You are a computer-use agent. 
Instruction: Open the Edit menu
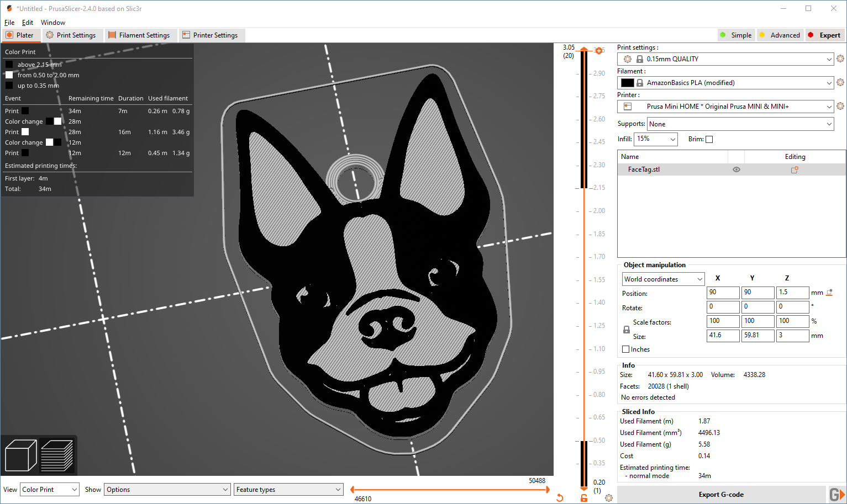point(28,23)
